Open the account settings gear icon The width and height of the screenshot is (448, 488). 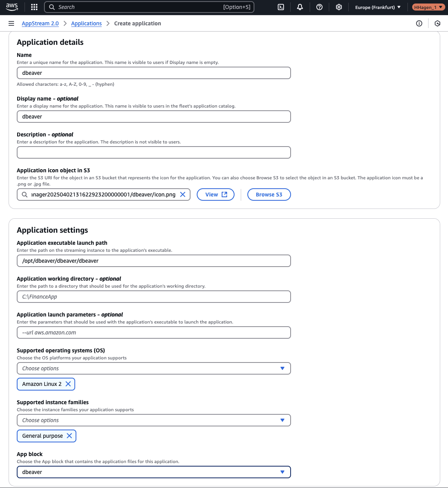pyautogui.click(x=339, y=7)
